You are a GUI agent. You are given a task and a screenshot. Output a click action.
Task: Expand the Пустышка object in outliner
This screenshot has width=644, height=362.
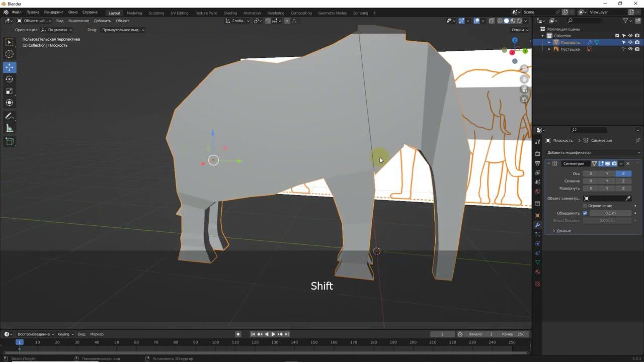[549, 49]
